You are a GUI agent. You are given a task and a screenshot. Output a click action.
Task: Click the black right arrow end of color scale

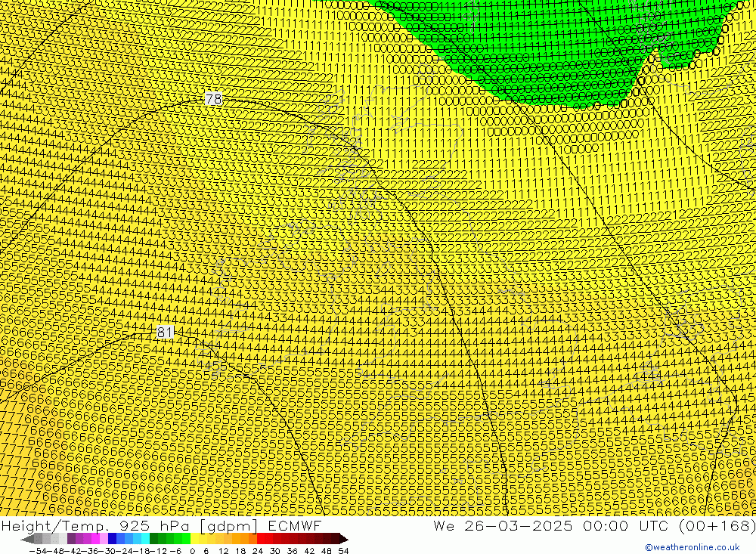click(344, 540)
